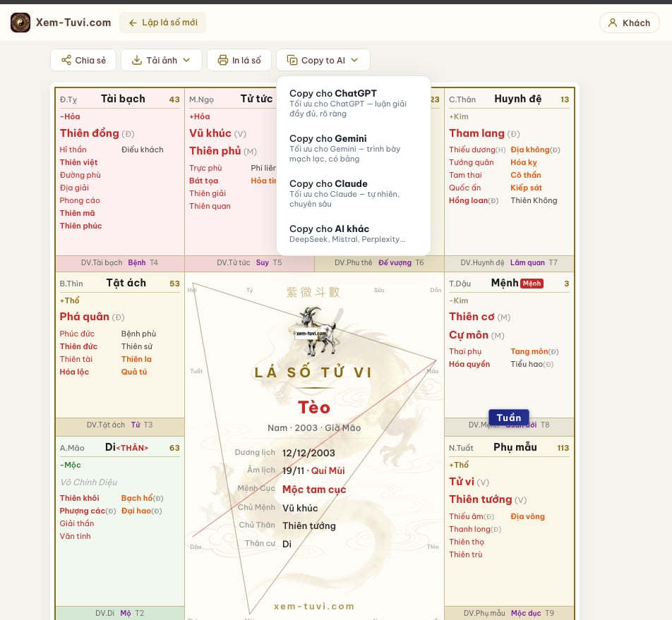Click the Tuần badge in Mệnh cell
672x620 pixels.
pos(509,418)
